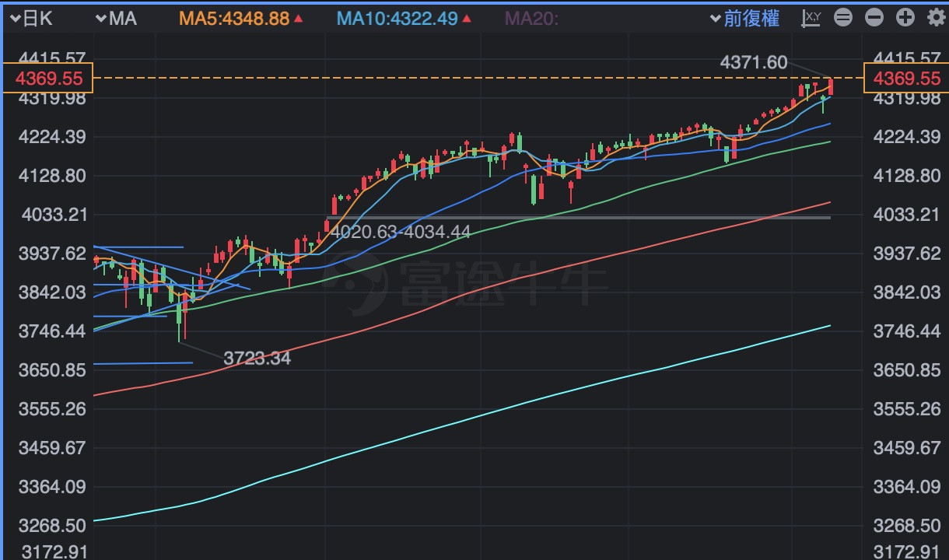Select the grey horizontal gap line
The height and width of the screenshot is (560, 949).
pos(622,218)
